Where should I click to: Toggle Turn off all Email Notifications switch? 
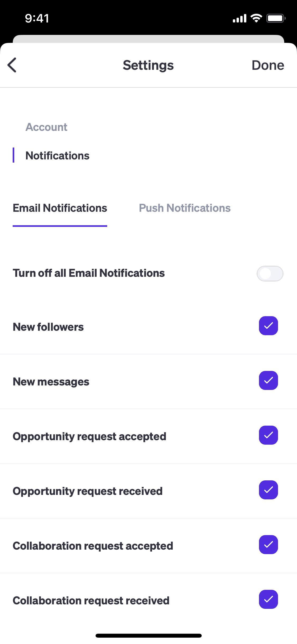270,274
